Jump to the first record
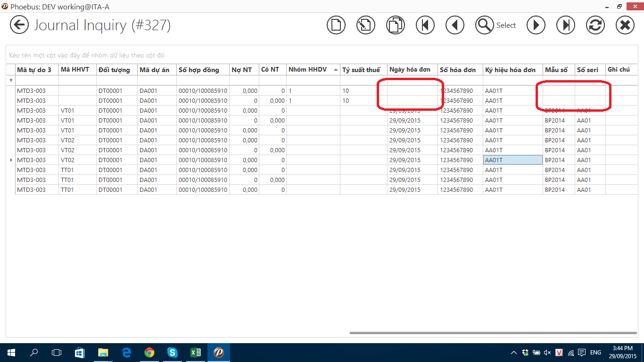644x362 pixels. (x=425, y=25)
